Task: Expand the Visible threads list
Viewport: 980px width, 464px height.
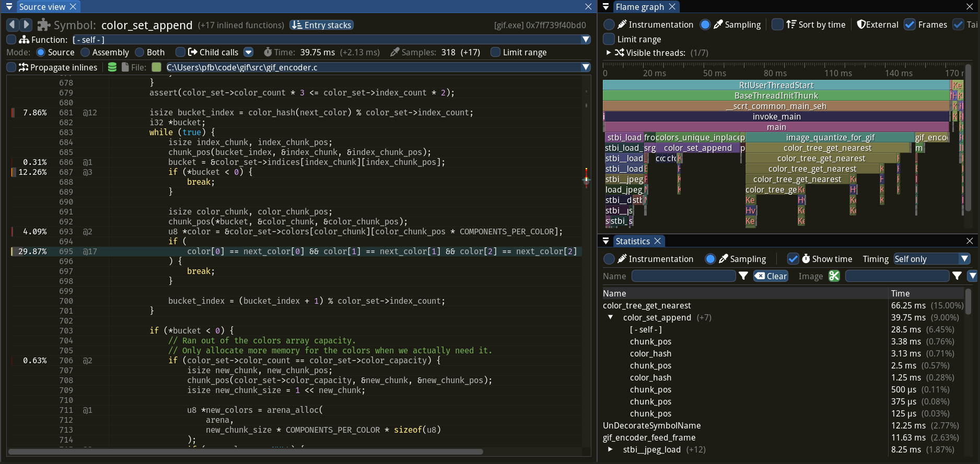Action: point(608,53)
